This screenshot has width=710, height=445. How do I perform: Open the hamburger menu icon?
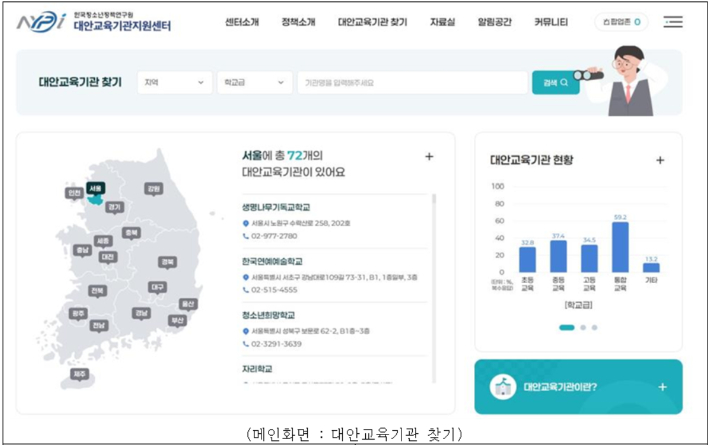tap(673, 22)
